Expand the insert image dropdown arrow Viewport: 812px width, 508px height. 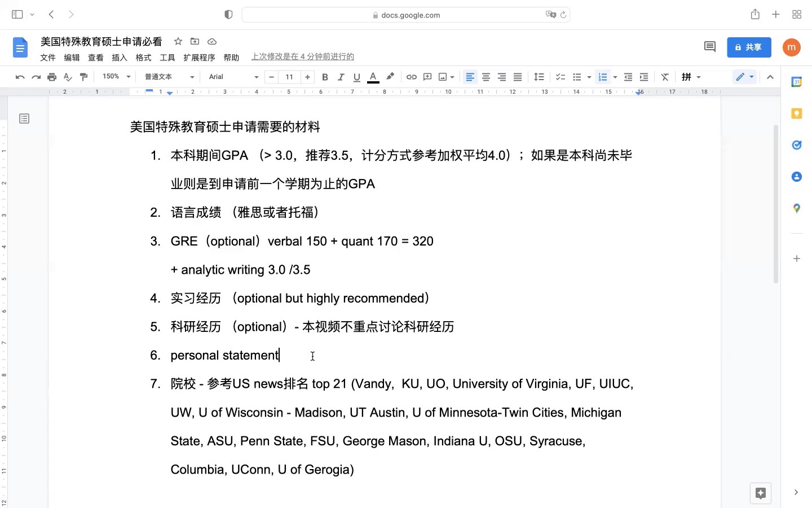[452, 77]
